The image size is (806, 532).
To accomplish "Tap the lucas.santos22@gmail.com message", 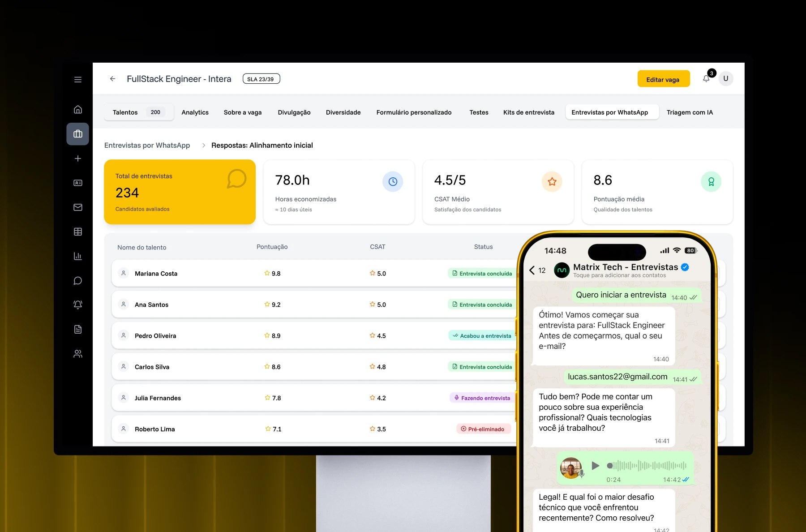I will [632, 377].
